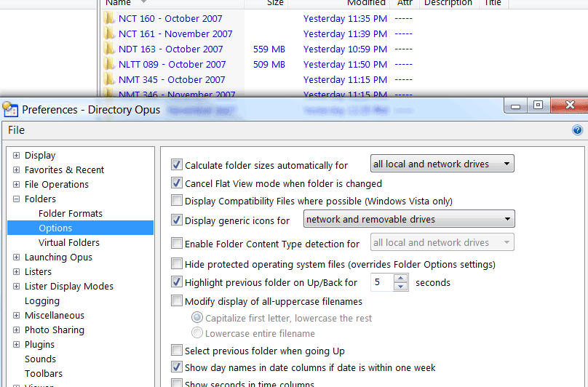Expand the Photo Sharing node
This screenshot has width=588, height=387.
coord(16,330)
